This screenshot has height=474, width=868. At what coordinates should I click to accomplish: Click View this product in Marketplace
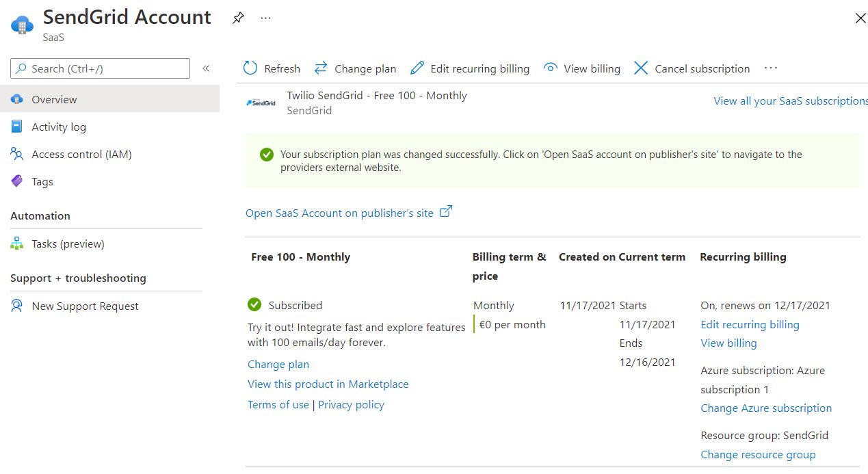click(x=328, y=384)
